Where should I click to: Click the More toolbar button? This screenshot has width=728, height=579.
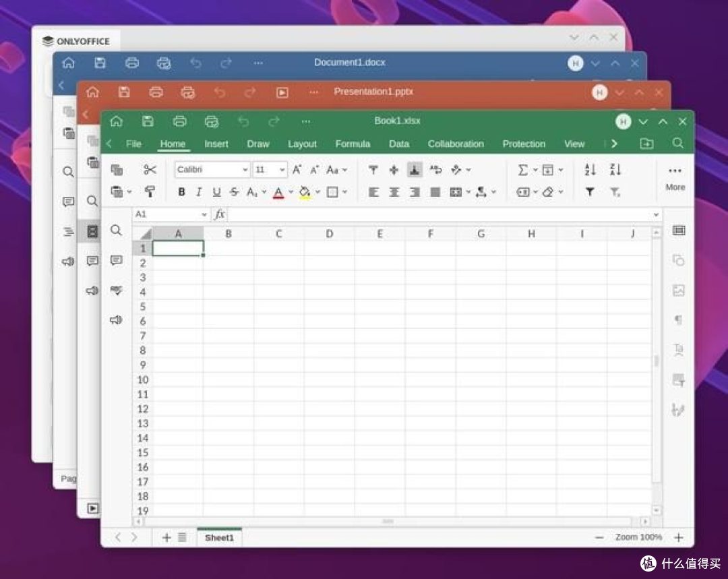tap(675, 179)
